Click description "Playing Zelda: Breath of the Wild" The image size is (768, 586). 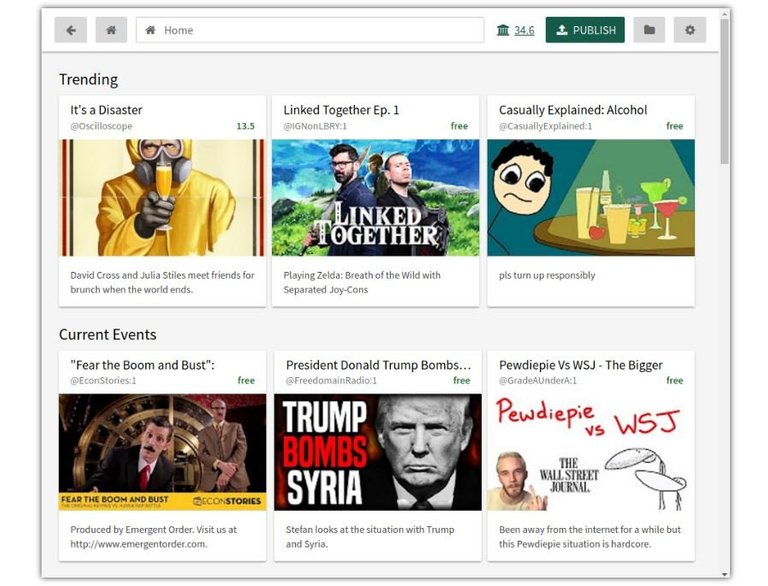pyautogui.click(x=362, y=282)
